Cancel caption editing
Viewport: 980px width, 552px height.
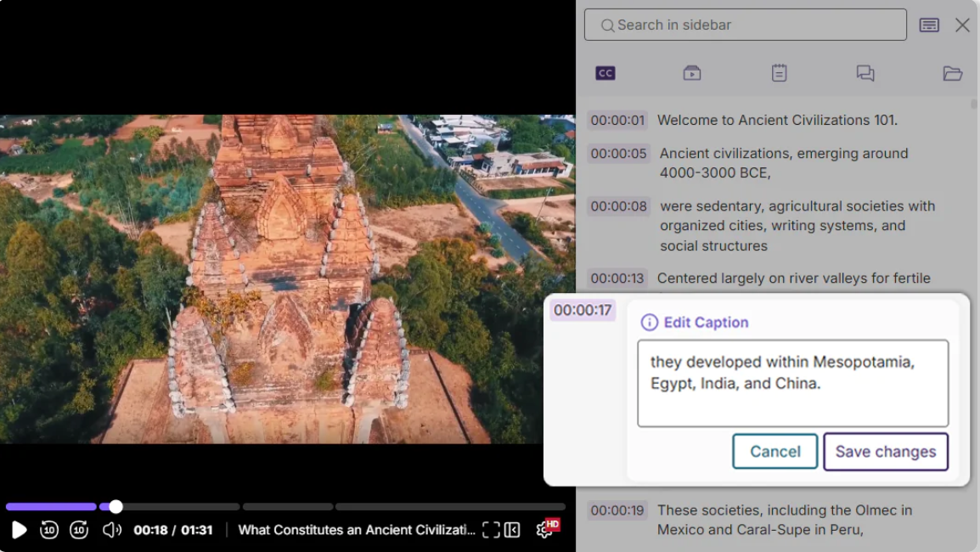click(775, 451)
